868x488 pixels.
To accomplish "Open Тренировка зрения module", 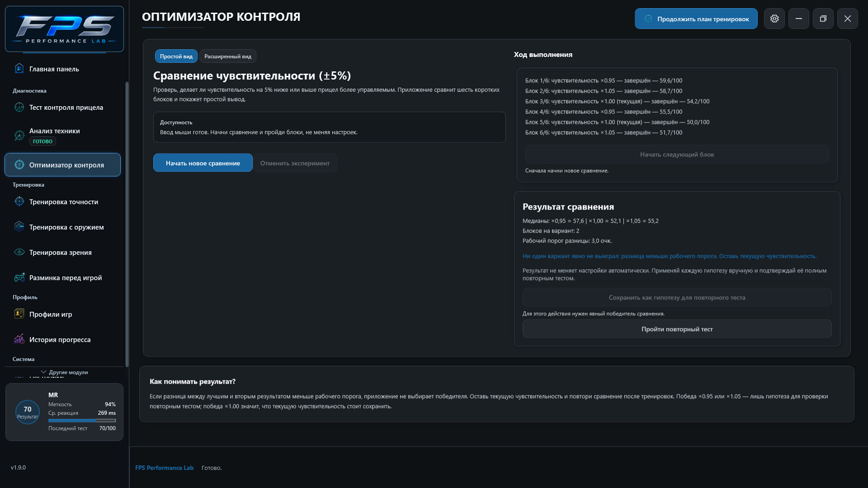I will click(x=62, y=252).
